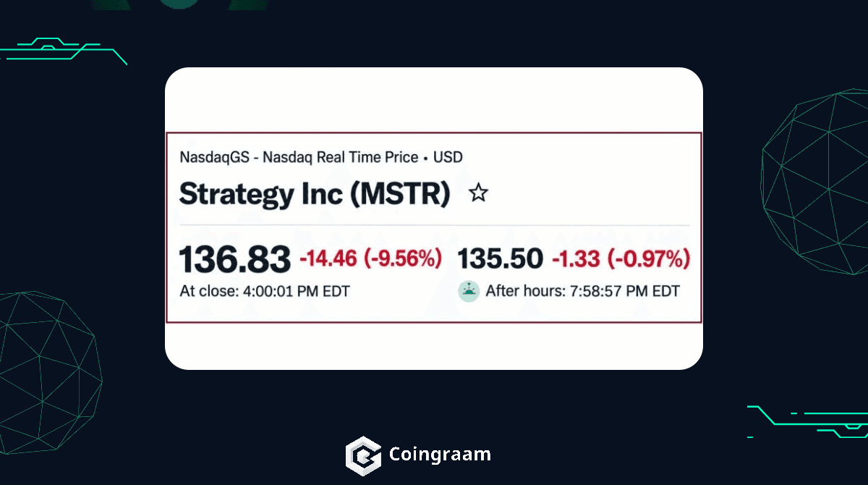This screenshot has height=485, width=868.
Task: Click the At close 4:00:01 PM EDT label
Action: point(265,292)
